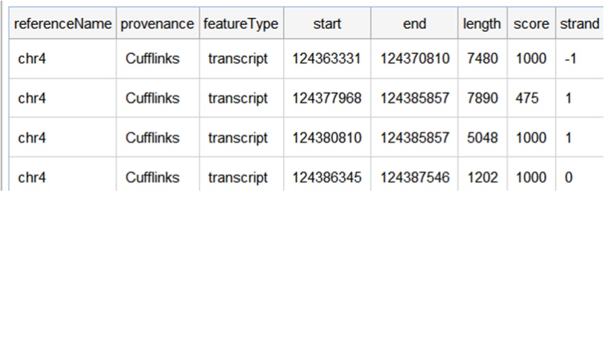Sort by the referenceName column header
The image size is (604, 364).
(62, 23)
